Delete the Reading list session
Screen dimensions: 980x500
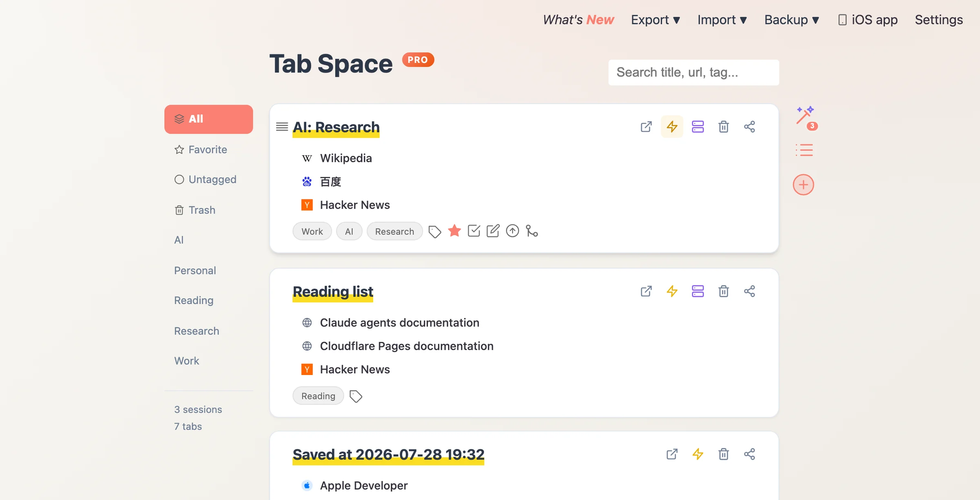(724, 291)
